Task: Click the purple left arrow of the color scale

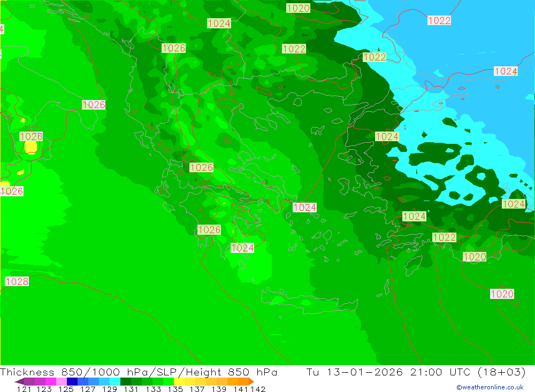Action: [19, 382]
